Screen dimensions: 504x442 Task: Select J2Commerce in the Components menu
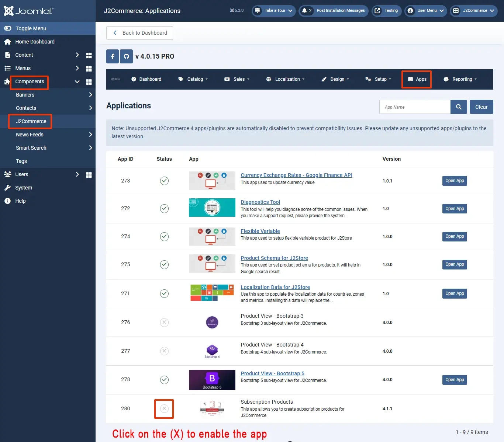31,121
